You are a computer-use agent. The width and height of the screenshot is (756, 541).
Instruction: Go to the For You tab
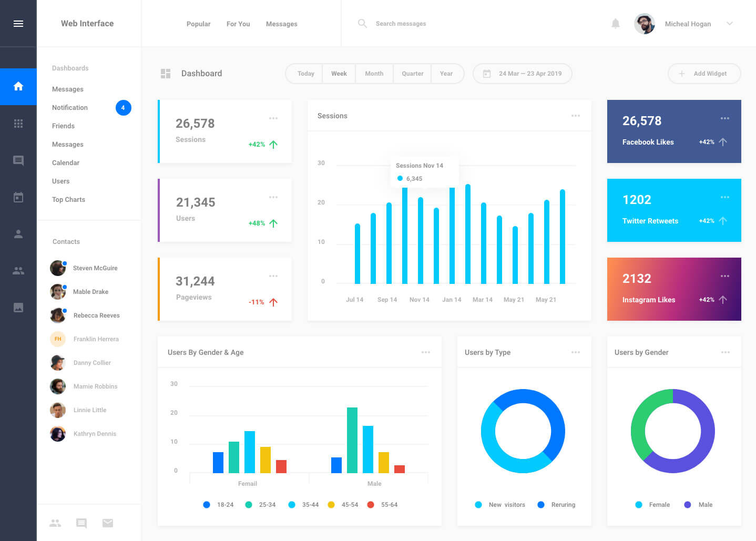pos(238,24)
